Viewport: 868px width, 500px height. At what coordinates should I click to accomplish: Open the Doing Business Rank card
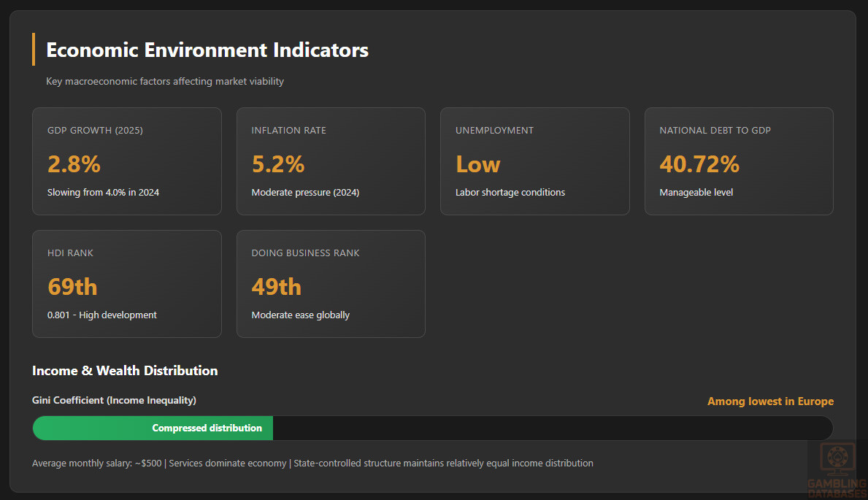point(331,284)
